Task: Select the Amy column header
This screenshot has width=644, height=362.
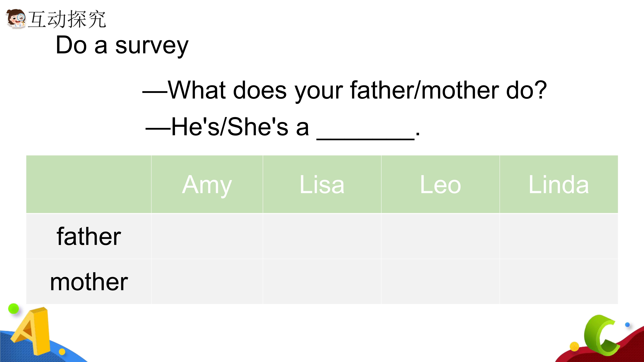Action: [207, 184]
